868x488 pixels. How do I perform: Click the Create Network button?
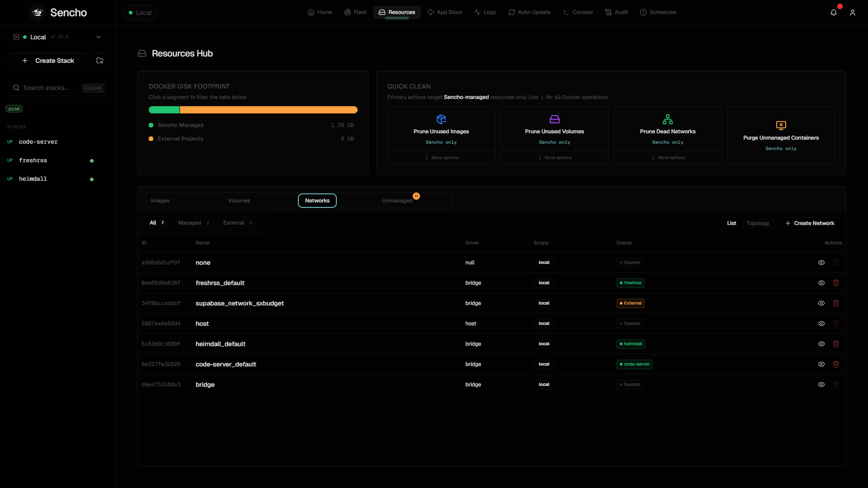coord(810,223)
